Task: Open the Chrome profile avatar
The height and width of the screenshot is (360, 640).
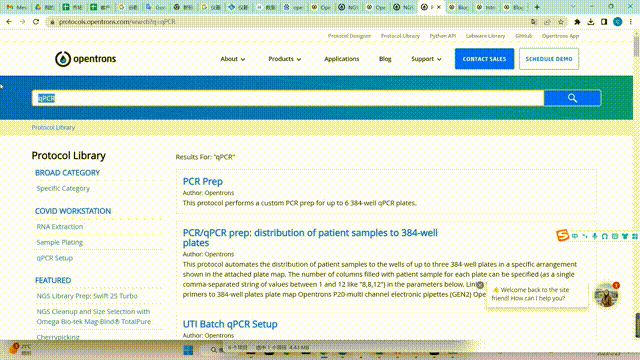Action: click(618, 22)
